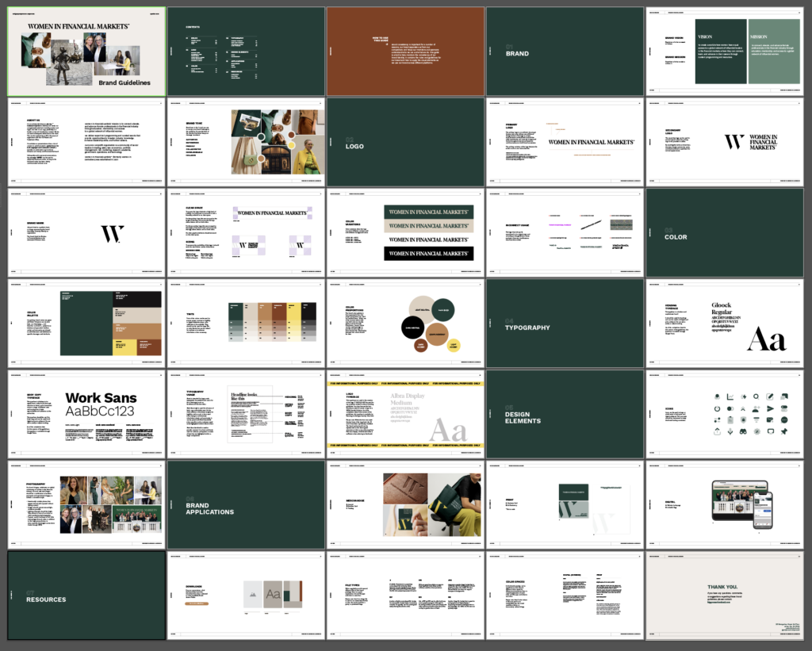Select the '03 Color' section divider slide

(725, 232)
